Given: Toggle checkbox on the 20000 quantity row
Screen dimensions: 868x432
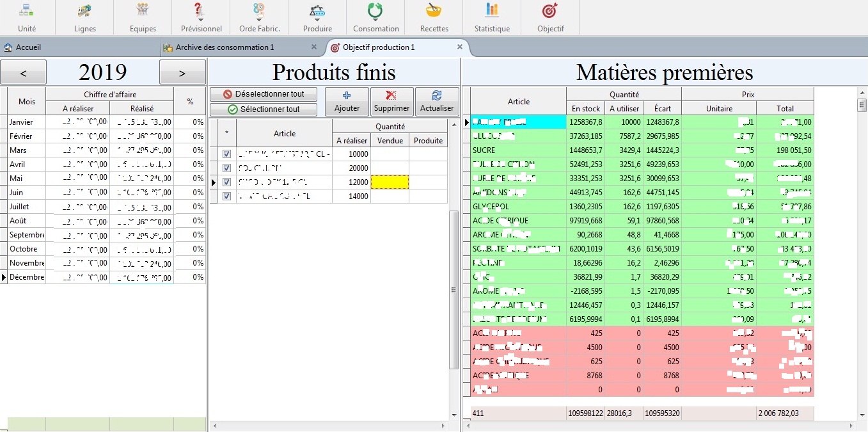Looking at the screenshot, I should 226,168.
